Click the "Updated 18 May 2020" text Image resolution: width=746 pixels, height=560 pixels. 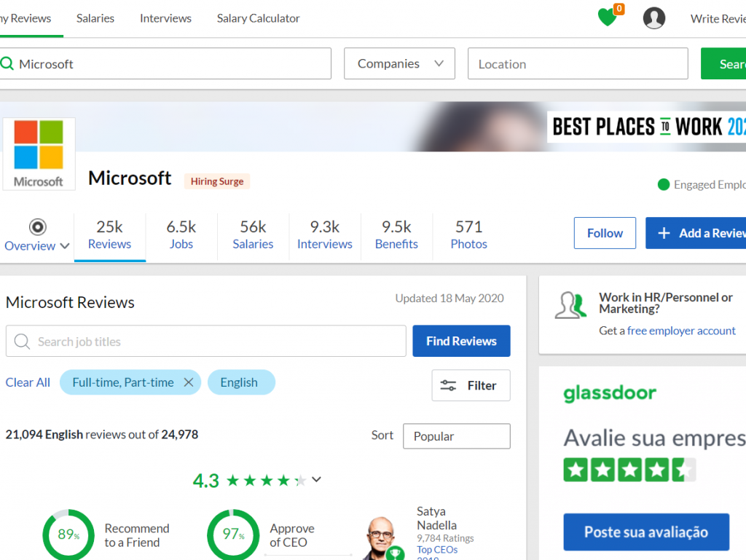point(449,298)
